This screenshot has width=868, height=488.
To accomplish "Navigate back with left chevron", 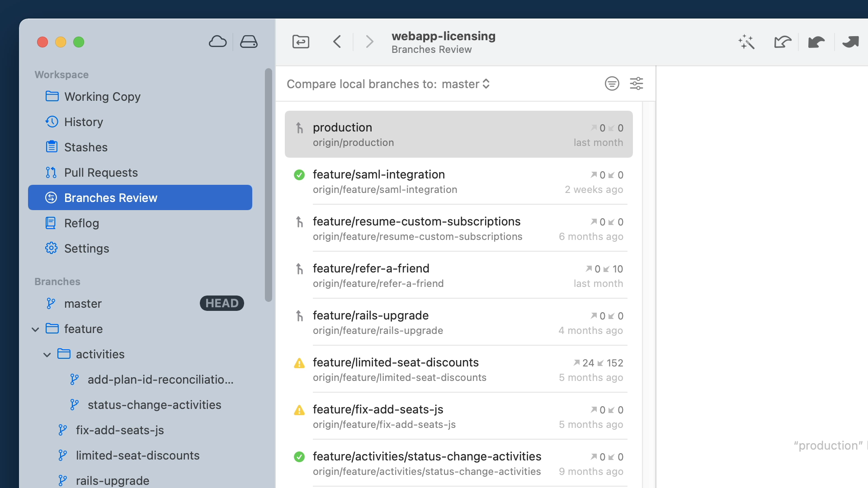I will click(x=337, y=42).
